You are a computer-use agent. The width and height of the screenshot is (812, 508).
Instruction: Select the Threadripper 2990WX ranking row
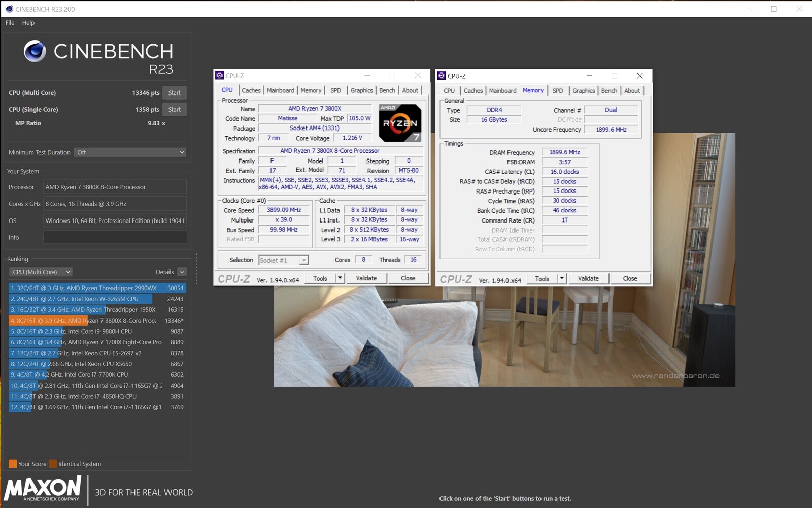(x=97, y=288)
